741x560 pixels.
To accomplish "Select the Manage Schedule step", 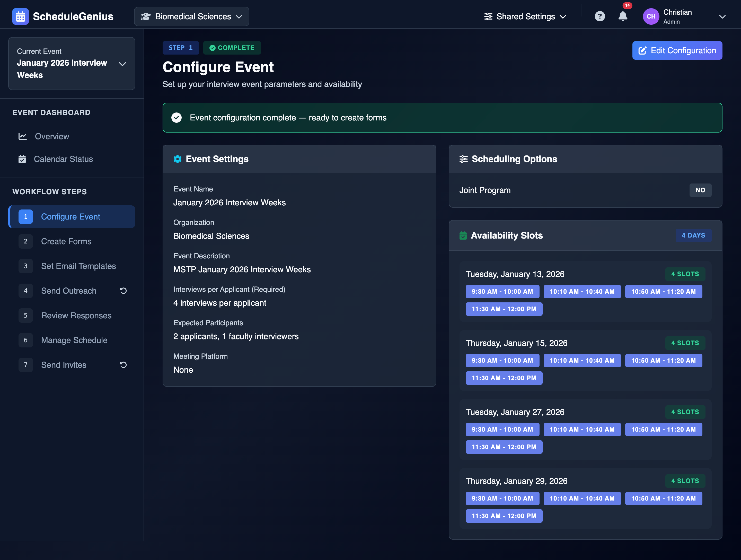I will (74, 340).
